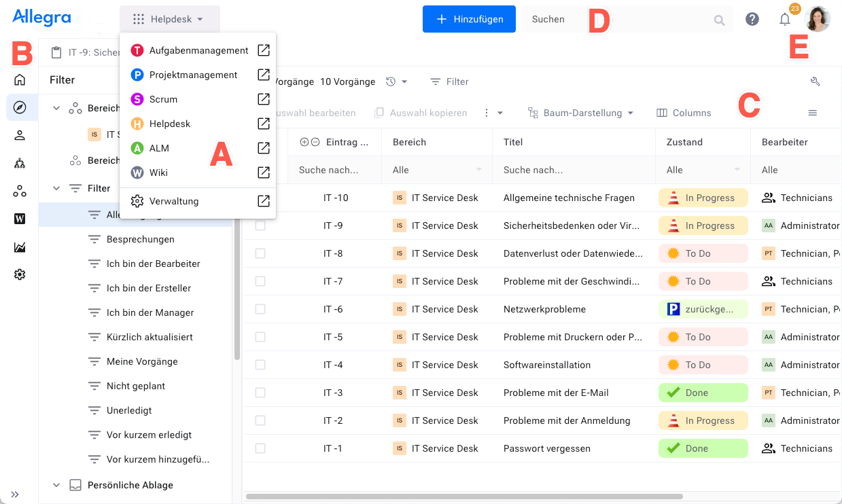The height and width of the screenshot is (504, 842).
Task: Choose Verwaltung in the app menu
Action: (174, 201)
